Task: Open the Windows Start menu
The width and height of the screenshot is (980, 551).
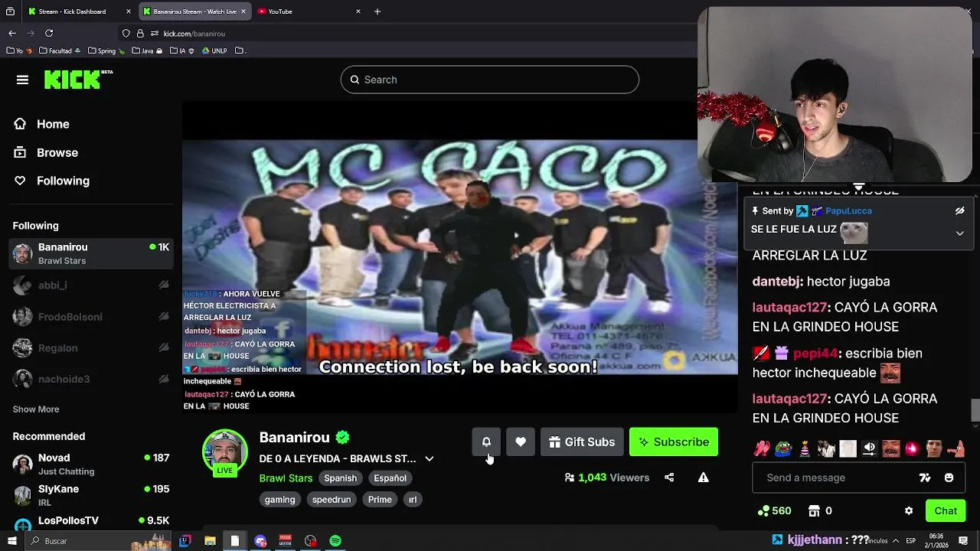Action: click(x=11, y=541)
